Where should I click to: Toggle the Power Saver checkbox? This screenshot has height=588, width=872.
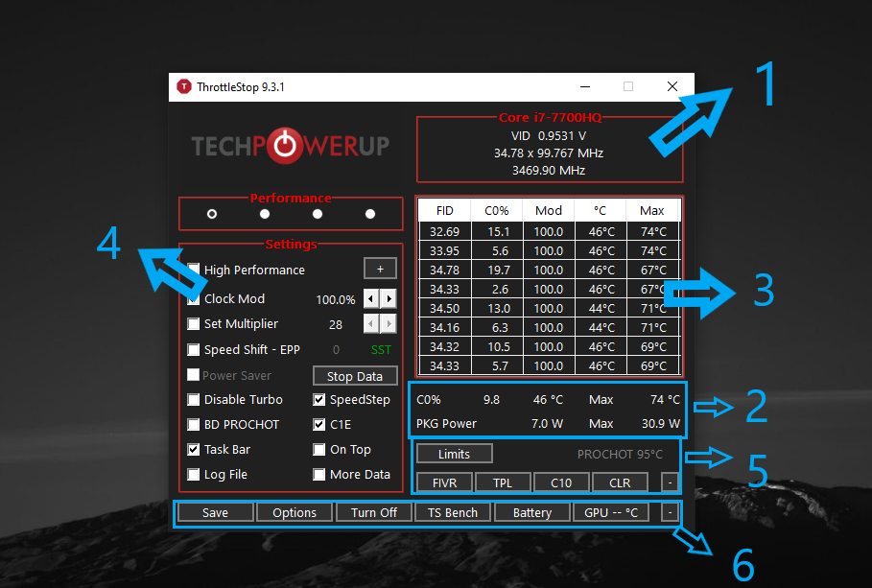click(193, 374)
